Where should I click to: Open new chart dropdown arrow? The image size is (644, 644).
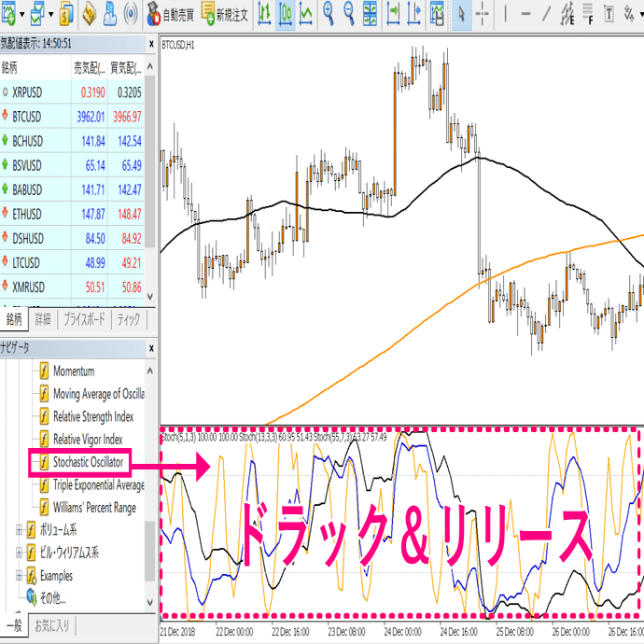pyautogui.click(x=22, y=15)
